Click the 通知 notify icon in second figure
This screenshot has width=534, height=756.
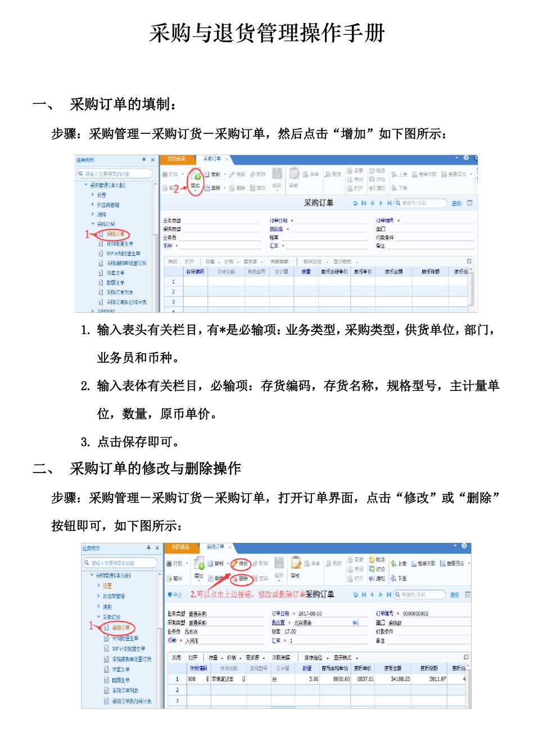click(x=372, y=578)
